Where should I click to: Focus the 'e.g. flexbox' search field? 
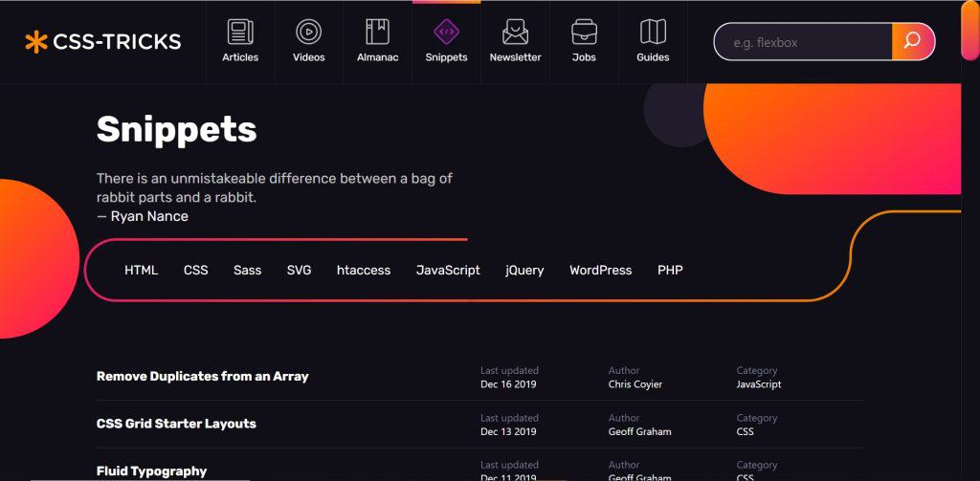tap(803, 42)
